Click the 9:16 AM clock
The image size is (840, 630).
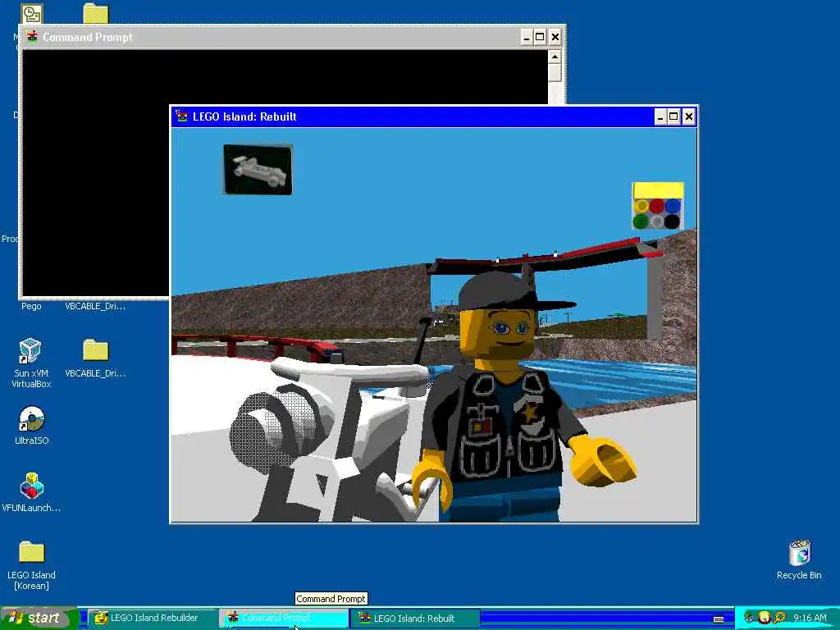810,618
